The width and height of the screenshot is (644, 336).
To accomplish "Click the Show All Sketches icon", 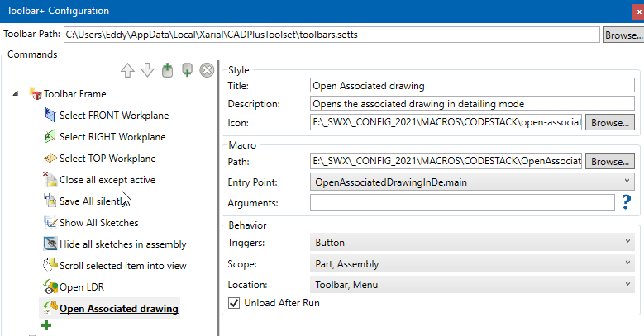I will point(50,222).
